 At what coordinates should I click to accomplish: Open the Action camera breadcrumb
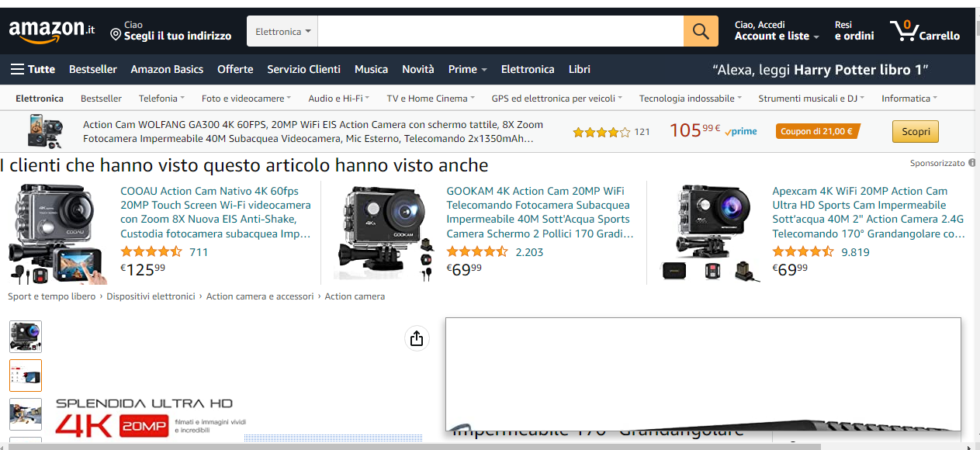click(355, 296)
